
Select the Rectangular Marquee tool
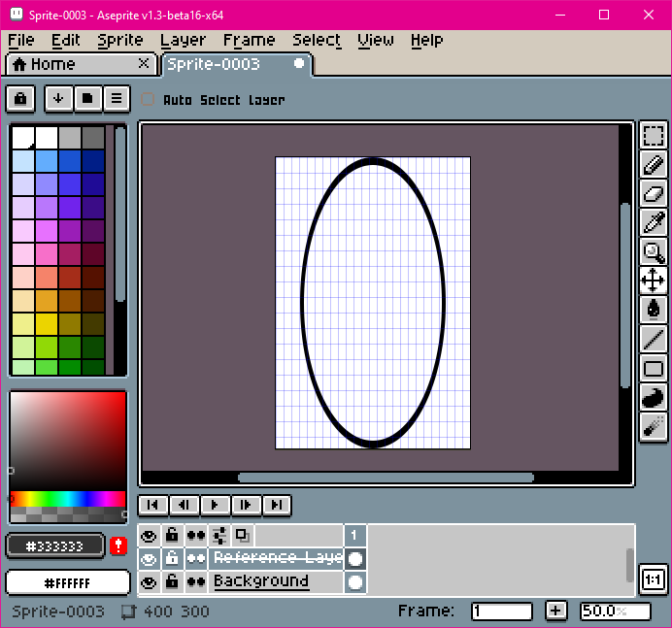coord(654,135)
